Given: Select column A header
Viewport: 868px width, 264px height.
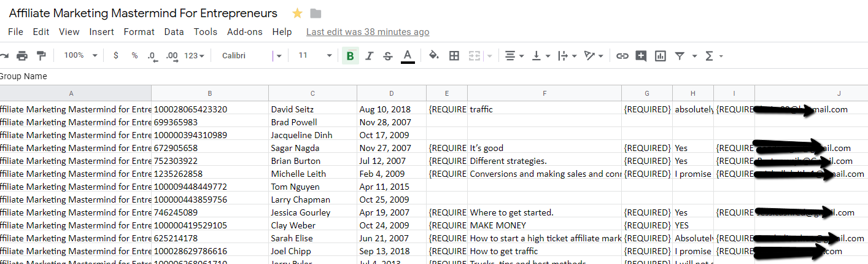Looking at the screenshot, I should [71, 93].
